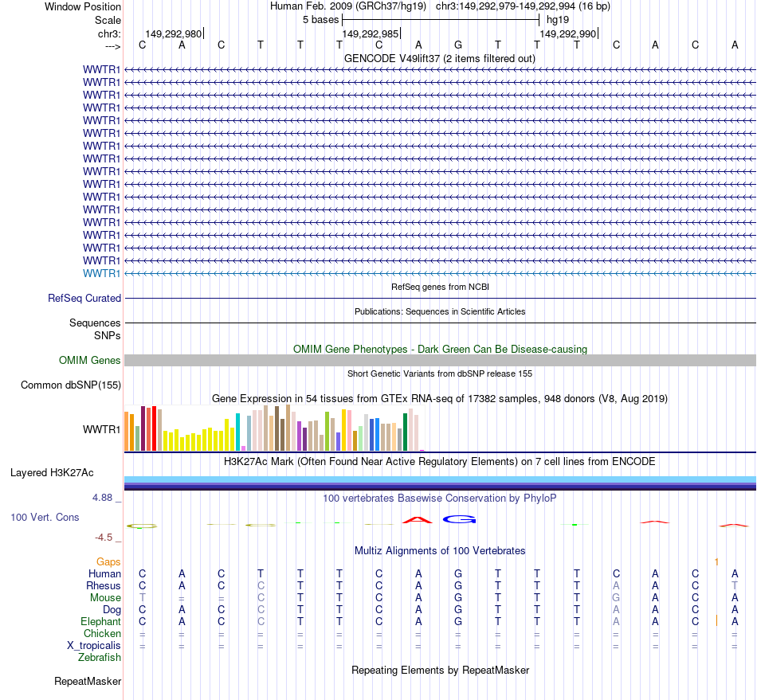Click the gray T ending the Rhesus row
This screenshot has height=700, width=757.
(x=735, y=585)
